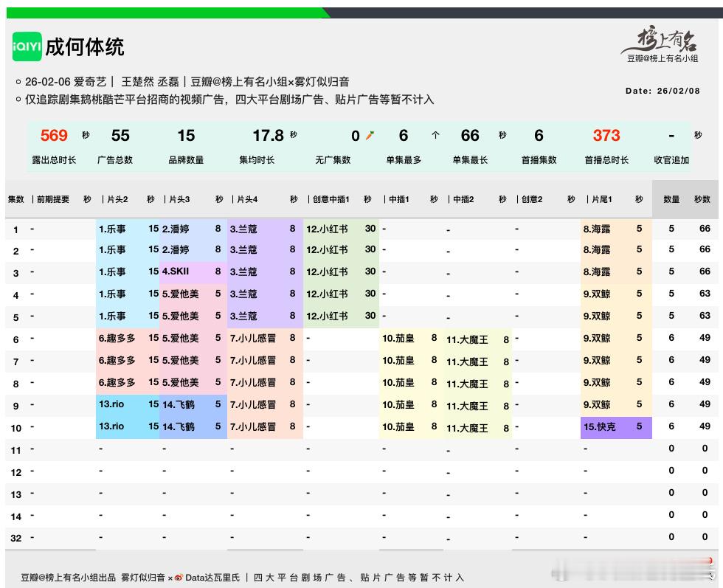Click episode number 32 row label

click(x=15, y=538)
